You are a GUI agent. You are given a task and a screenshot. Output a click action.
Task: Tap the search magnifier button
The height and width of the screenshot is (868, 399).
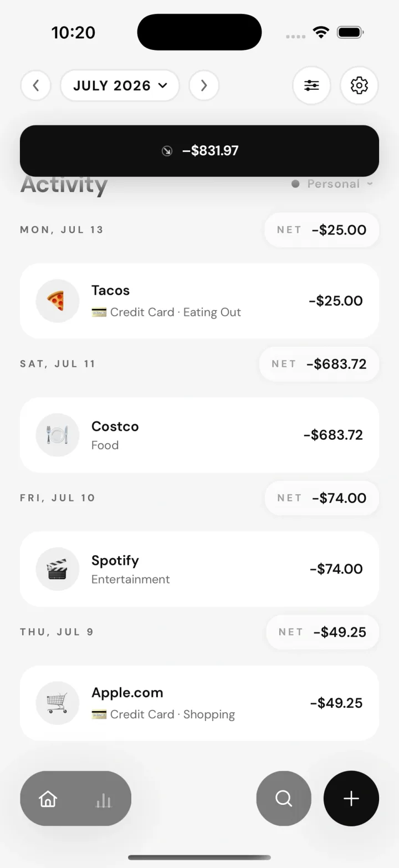[284, 799]
